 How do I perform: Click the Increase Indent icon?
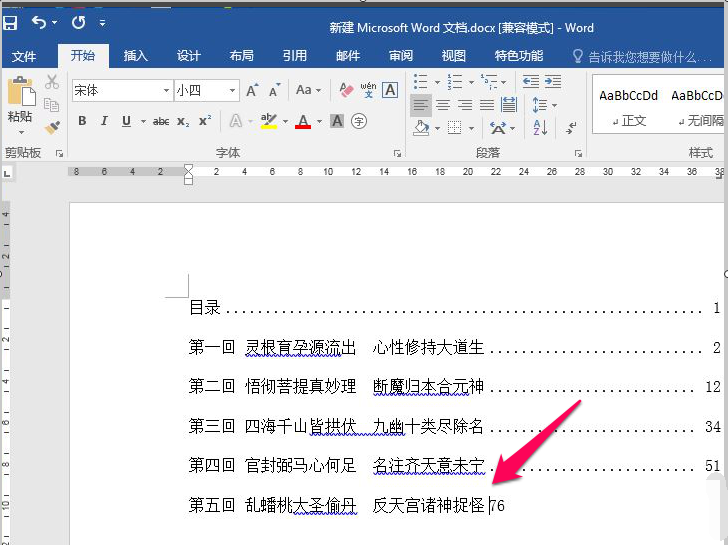(552, 82)
